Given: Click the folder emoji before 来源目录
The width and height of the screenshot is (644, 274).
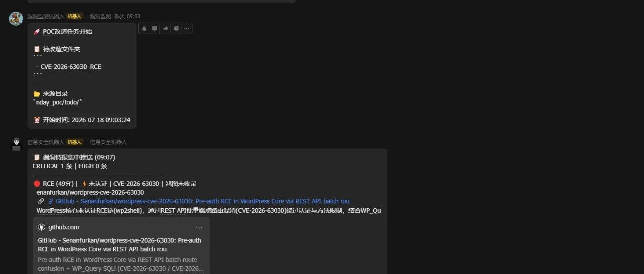Looking at the screenshot, I should [x=37, y=94].
